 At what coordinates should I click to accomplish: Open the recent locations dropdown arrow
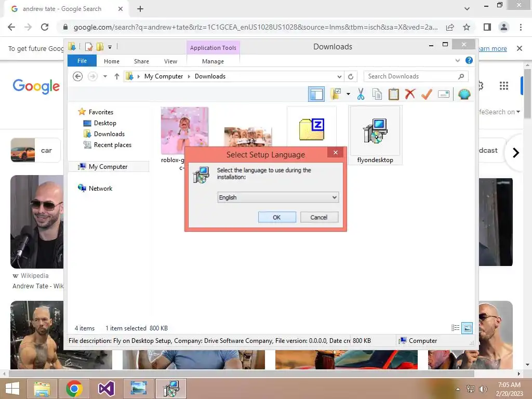click(x=105, y=76)
